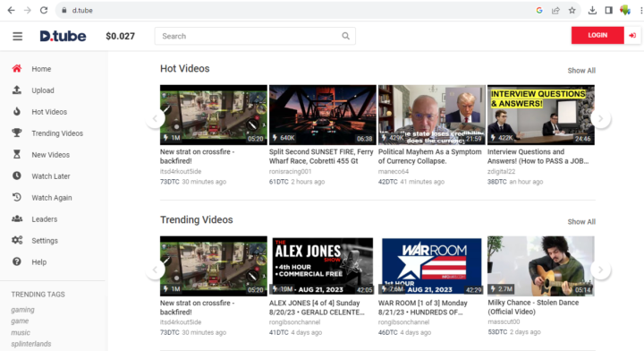Open channel ronisracing001
Image resolution: width=644 pixels, height=351 pixels.
290,171
